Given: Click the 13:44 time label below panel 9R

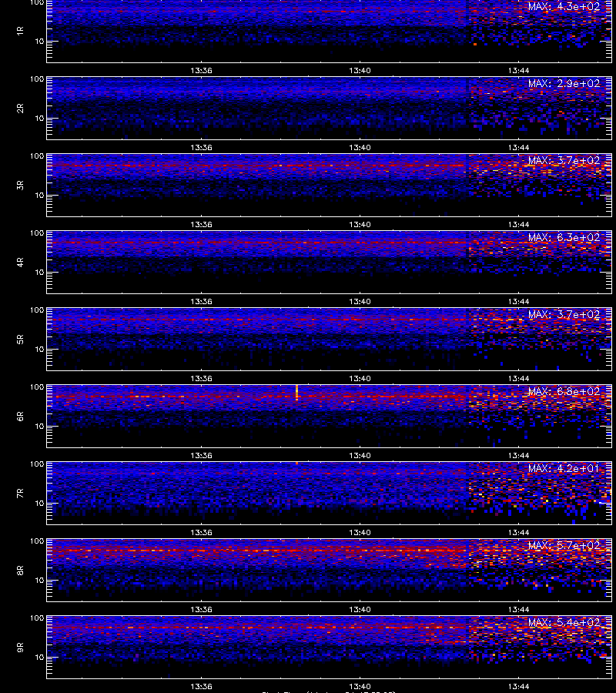Looking at the screenshot, I should pos(518,686).
